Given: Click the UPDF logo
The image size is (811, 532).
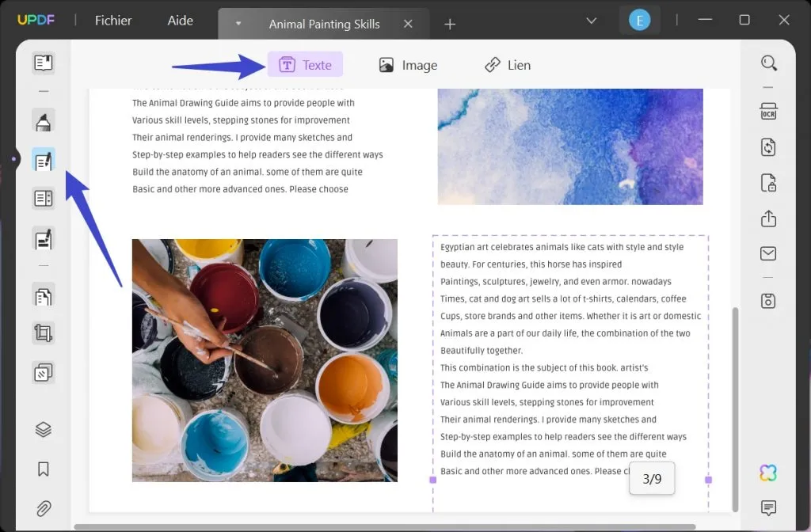Looking at the screenshot, I should tap(36, 20).
